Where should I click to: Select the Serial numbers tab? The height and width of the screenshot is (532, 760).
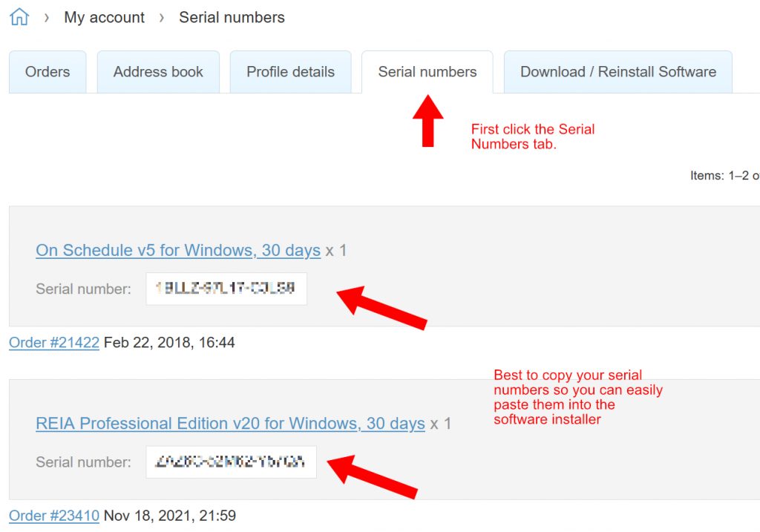click(x=427, y=72)
